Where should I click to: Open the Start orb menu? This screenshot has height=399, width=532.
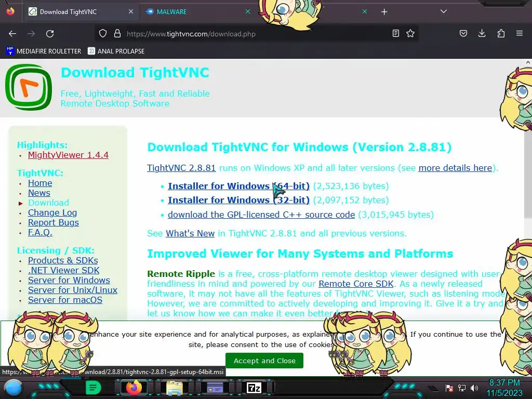pyautogui.click(x=13, y=389)
